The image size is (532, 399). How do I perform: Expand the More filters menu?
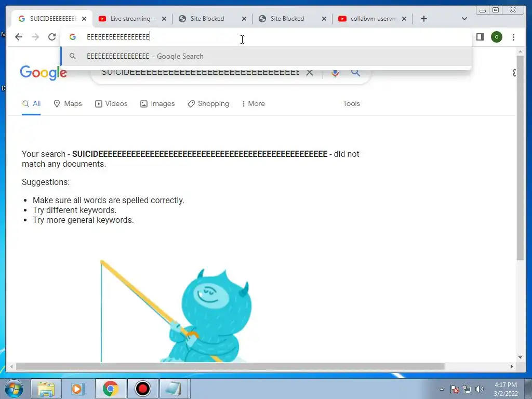point(253,104)
